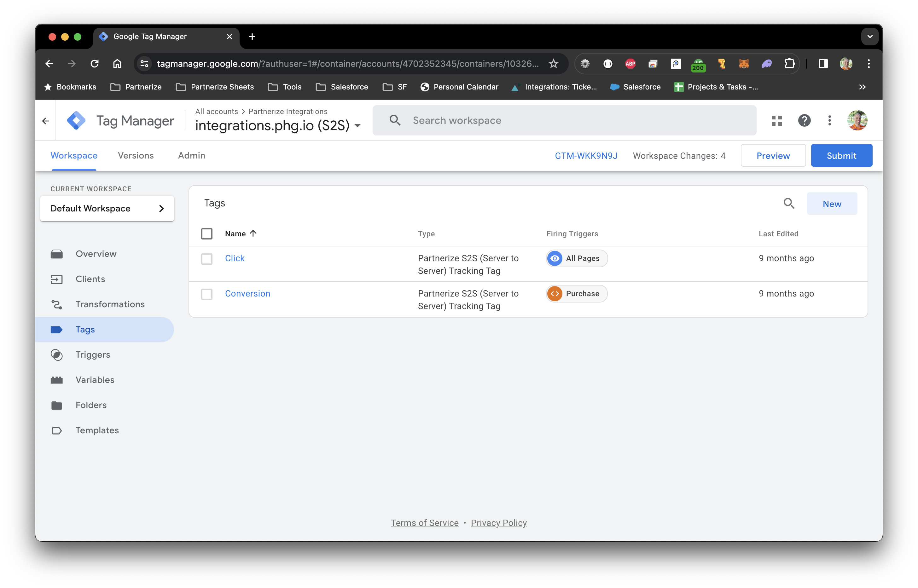This screenshot has height=588, width=918.
Task: Open the Google apps grid icon
Action: (x=776, y=121)
